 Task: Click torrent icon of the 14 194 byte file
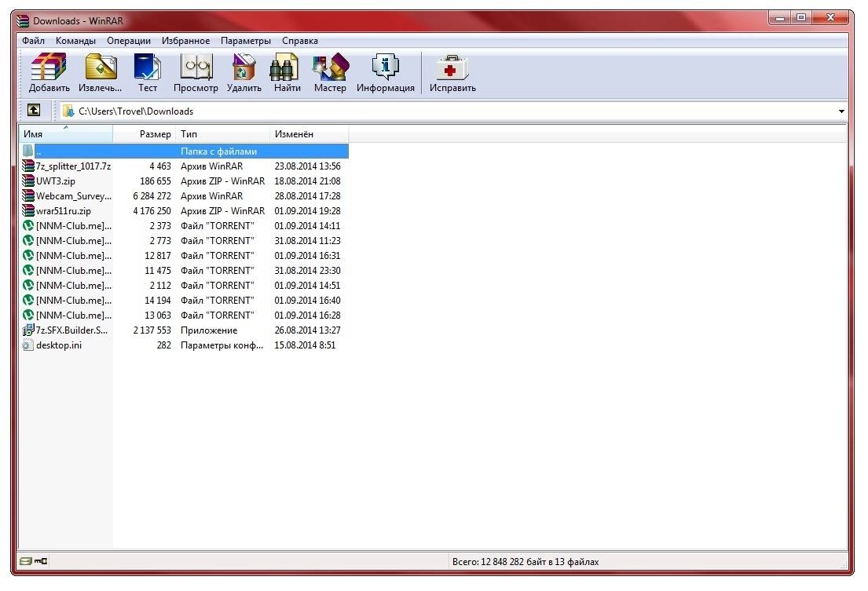[27, 300]
